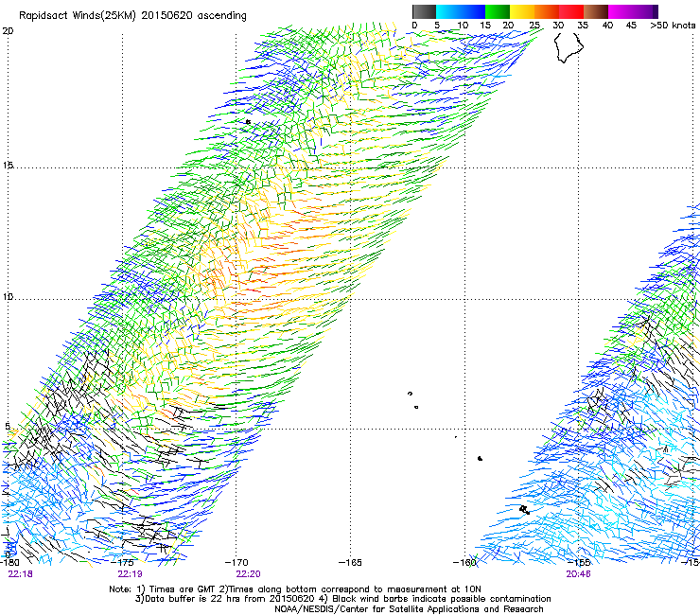This screenshot has height=615, width=700.
Task: Click the purple '22:20' pass time
Action: [248, 574]
